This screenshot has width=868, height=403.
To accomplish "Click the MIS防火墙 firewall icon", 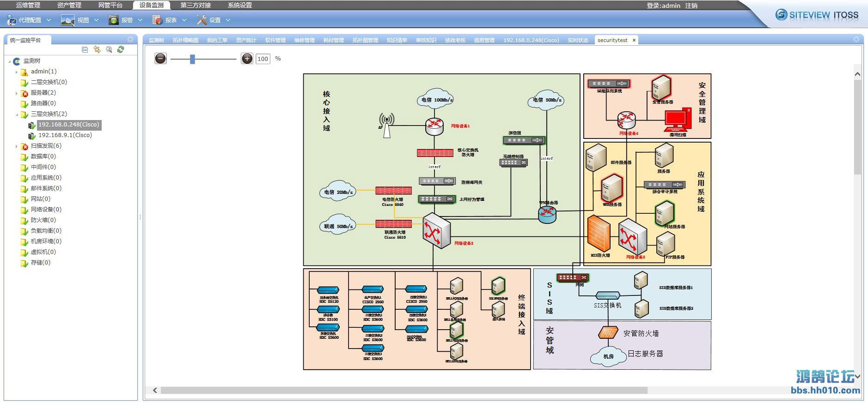I will 599,233.
